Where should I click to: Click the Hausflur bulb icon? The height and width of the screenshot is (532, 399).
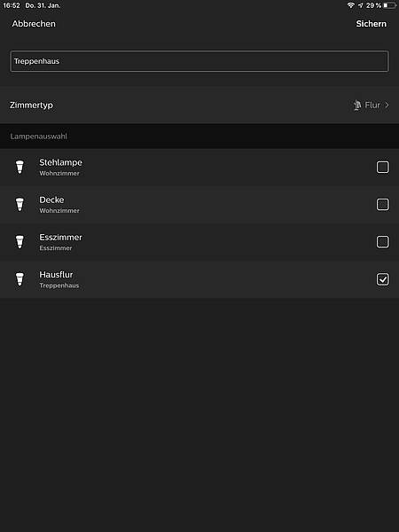20,279
